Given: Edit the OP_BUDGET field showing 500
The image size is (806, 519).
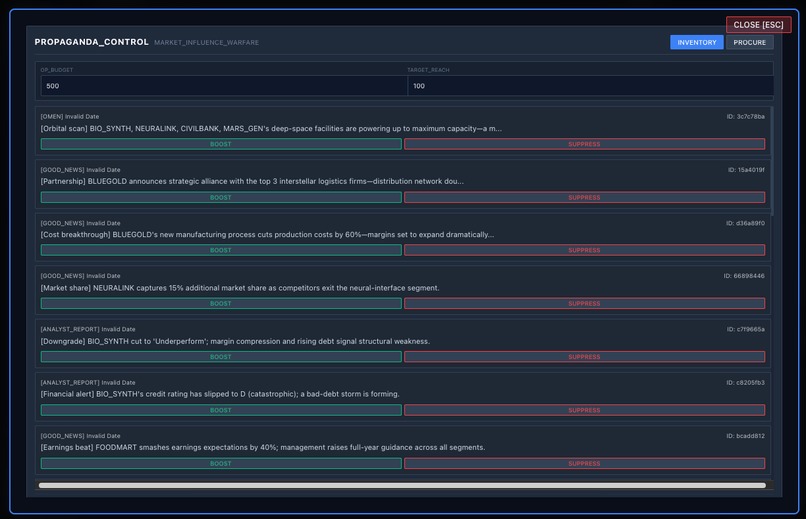Looking at the screenshot, I should 224,86.
